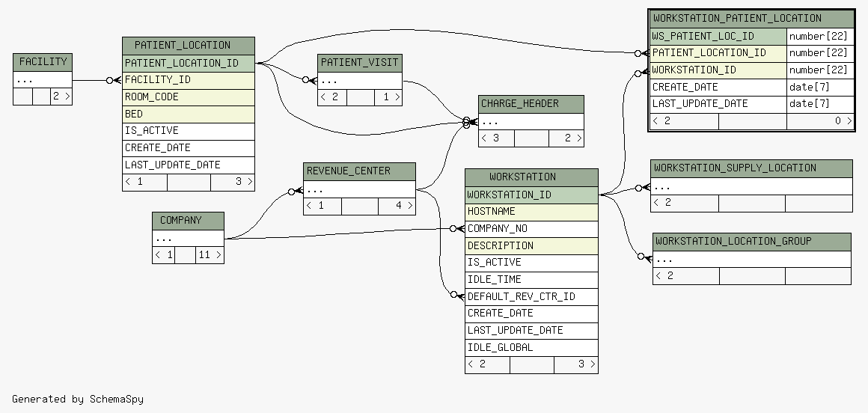Open the PATIENT_VISIT table header

360,63
